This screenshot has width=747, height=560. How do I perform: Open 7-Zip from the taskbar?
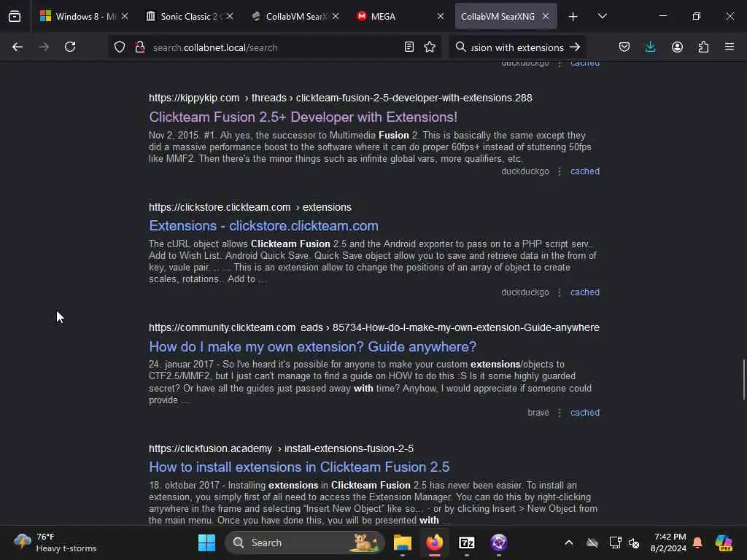tap(466, 542)
